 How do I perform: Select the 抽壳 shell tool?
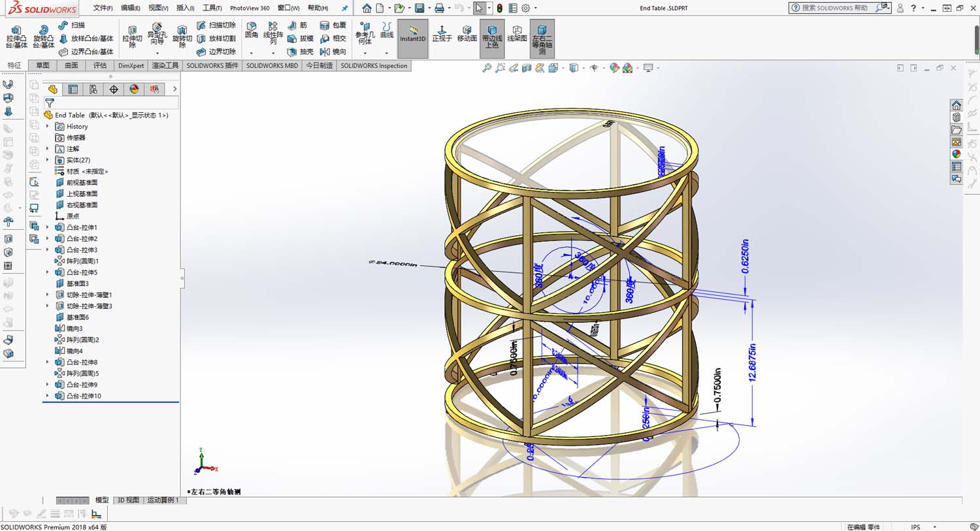tap(300, 52)
